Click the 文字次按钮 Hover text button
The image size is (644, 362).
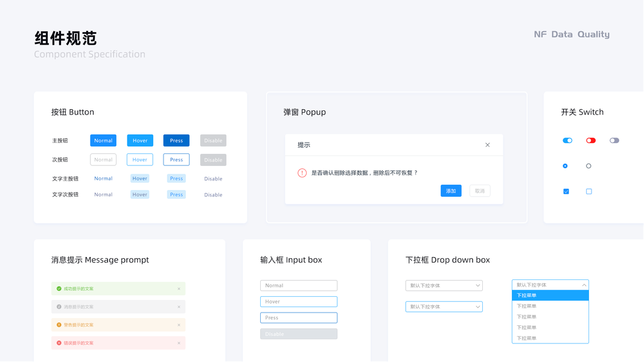[139, 194]
